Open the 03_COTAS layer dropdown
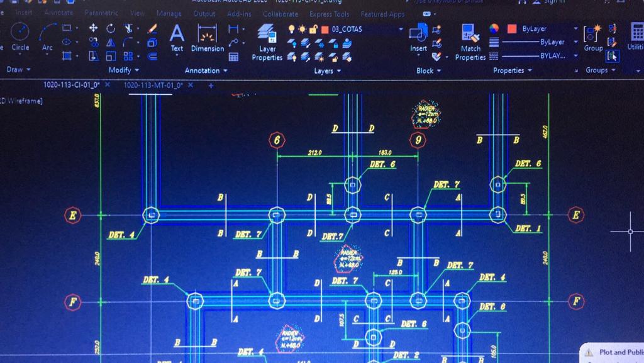Screen dimensions: 644x363 click(x=401, y=29)
